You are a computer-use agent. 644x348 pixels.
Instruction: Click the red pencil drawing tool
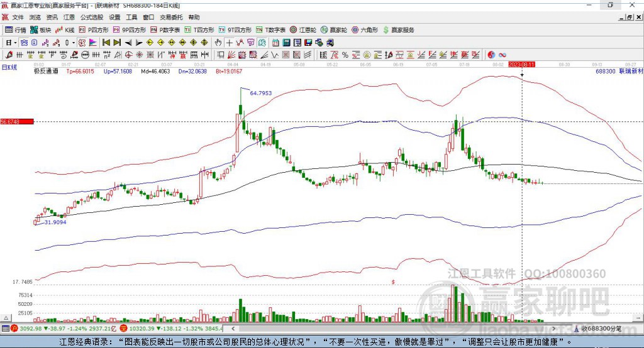9,55
